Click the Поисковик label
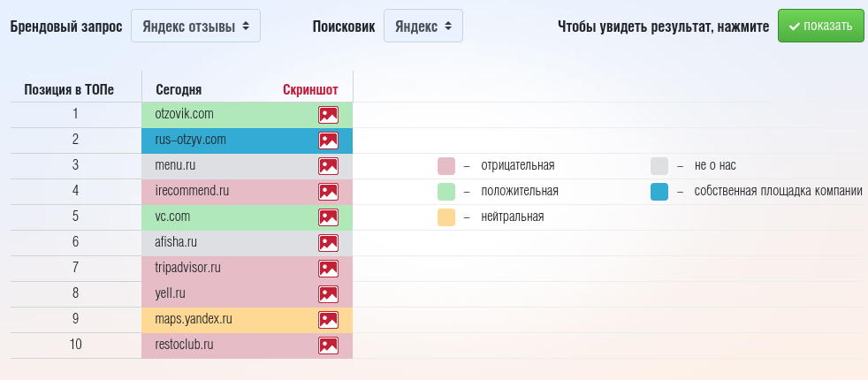Image resolution: width=868 pixels, height=380 pixels. tap(344, 27)
